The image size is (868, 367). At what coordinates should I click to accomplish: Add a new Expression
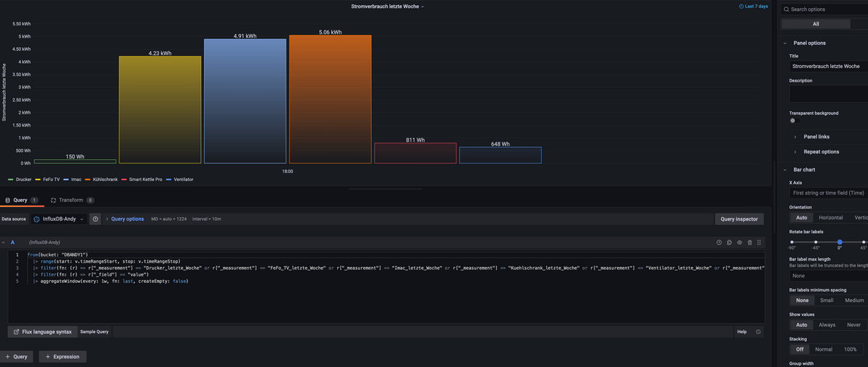[x=63, y=356]
